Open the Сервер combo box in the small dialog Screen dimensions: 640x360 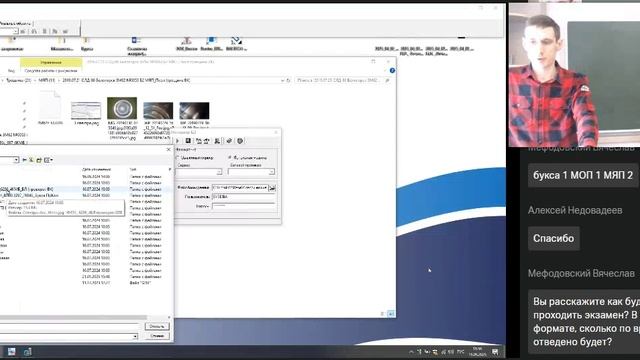click(x=199, y=172)
